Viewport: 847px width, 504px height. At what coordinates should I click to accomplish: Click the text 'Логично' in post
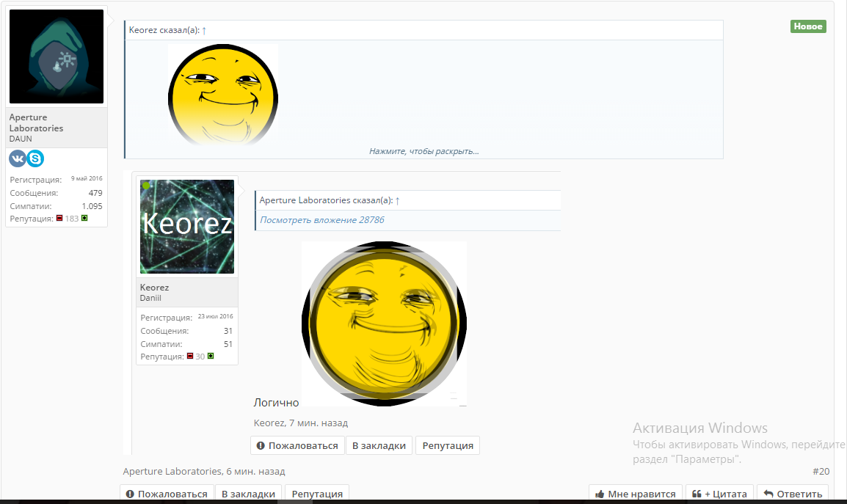point(276,403)
